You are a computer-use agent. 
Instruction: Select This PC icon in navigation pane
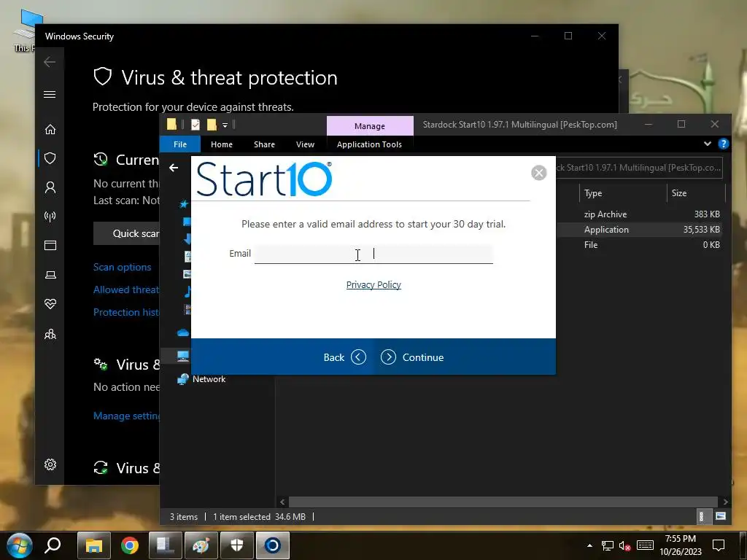click(x=183, y=356)
